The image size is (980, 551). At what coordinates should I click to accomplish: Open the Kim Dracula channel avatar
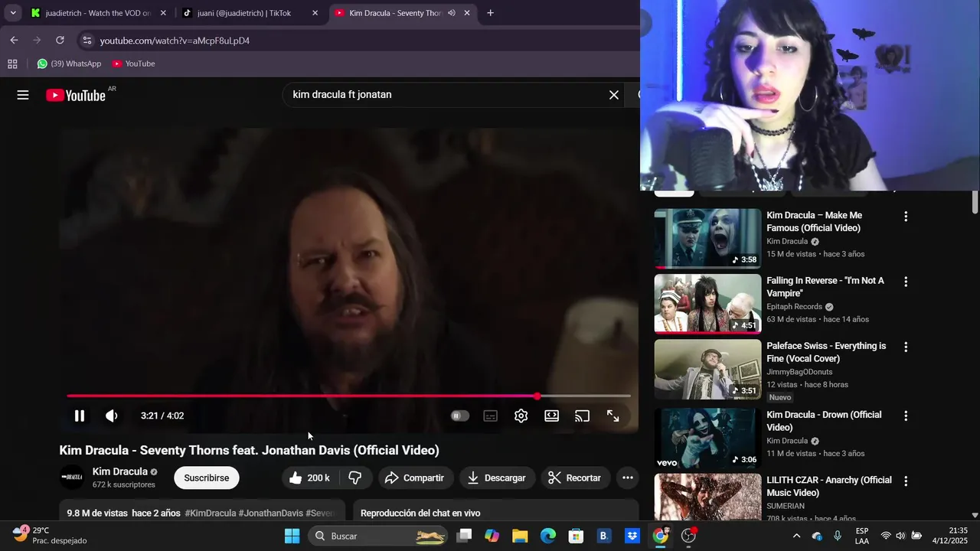pyautogui.click(x=72, y=478)
